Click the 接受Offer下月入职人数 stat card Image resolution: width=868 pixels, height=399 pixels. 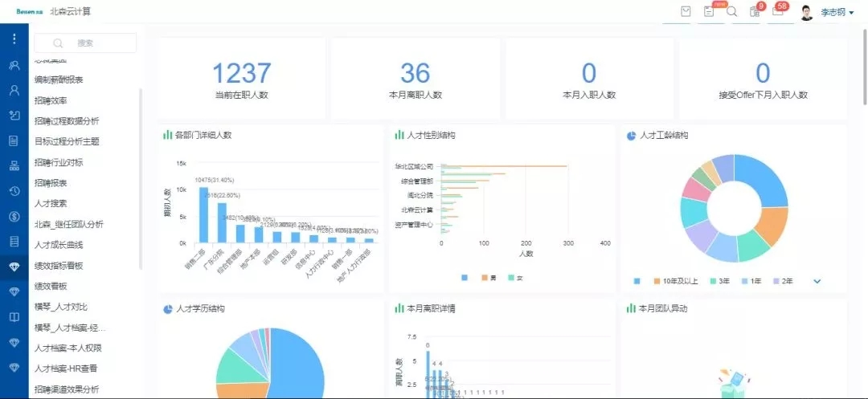coord(763,79)
